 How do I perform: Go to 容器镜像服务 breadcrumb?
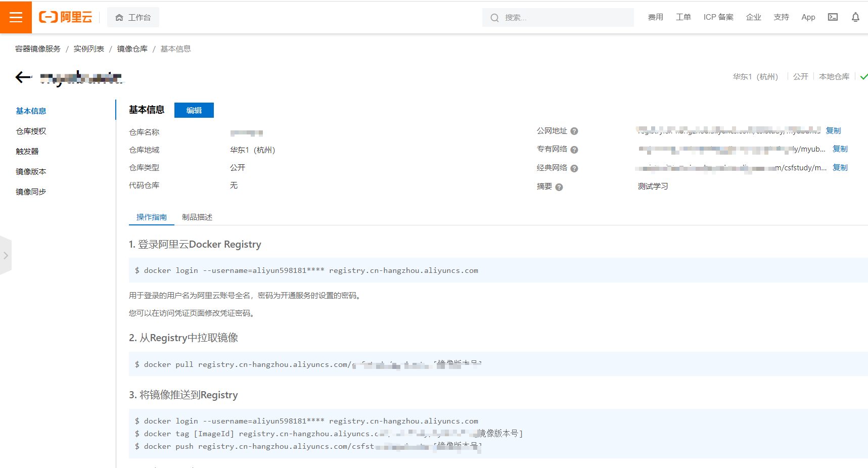click(x=38, y=49)
